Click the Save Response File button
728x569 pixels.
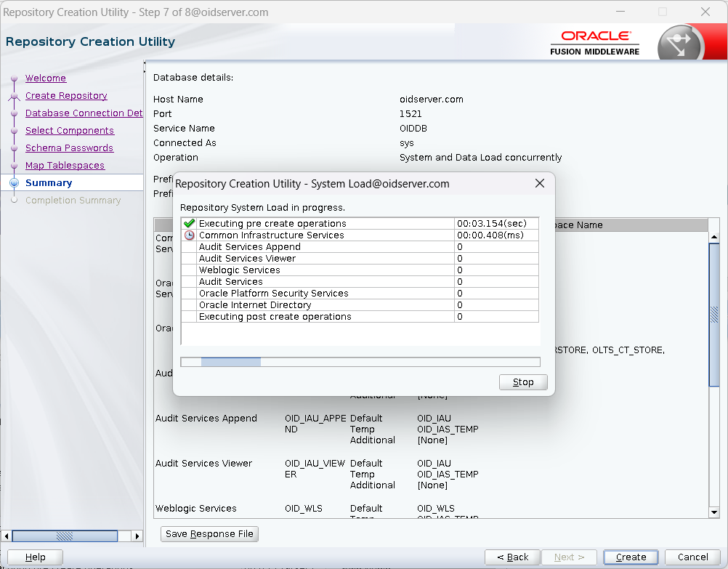pyautogui.click(x=209, y=534)
